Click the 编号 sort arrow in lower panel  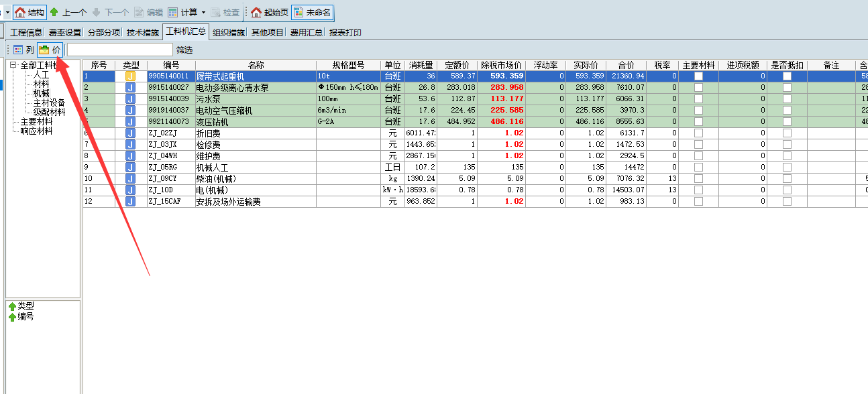tap(12, 316)
